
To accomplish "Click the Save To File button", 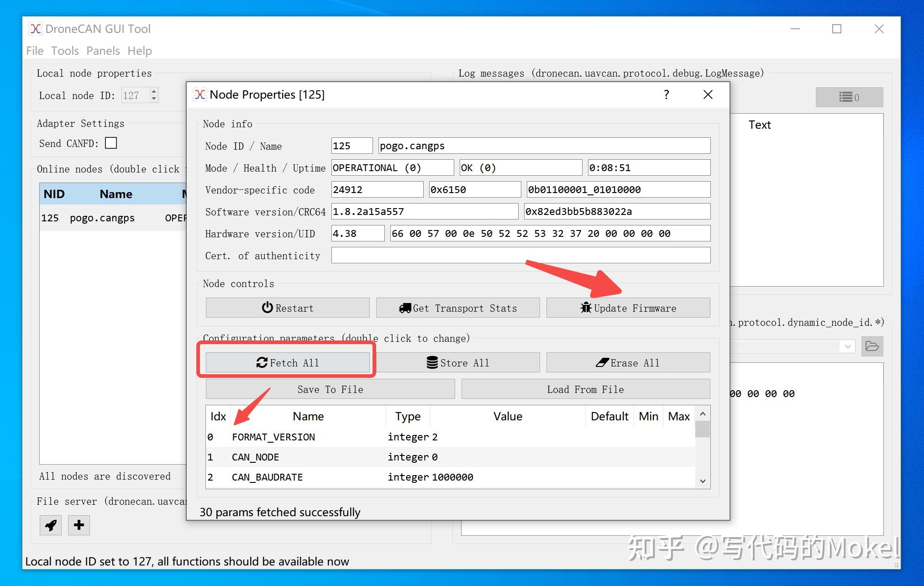I will 330,389.
